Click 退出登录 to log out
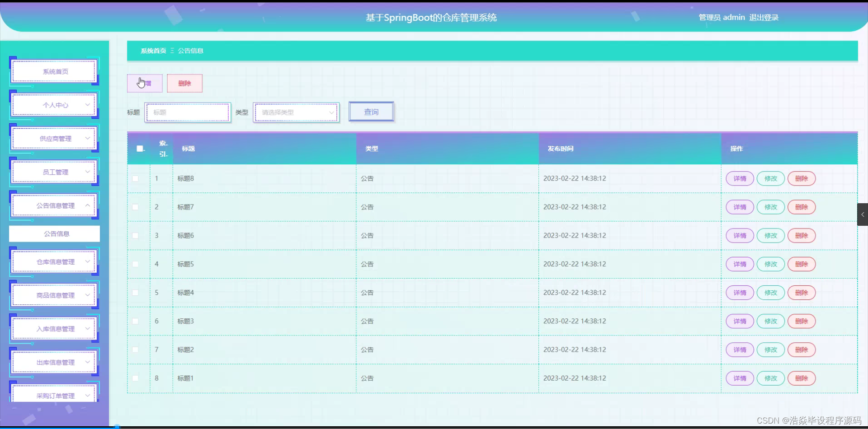Image resolution: width=868 pixels, height=429 pixels. pyautogui.click(x=763, y=17)
